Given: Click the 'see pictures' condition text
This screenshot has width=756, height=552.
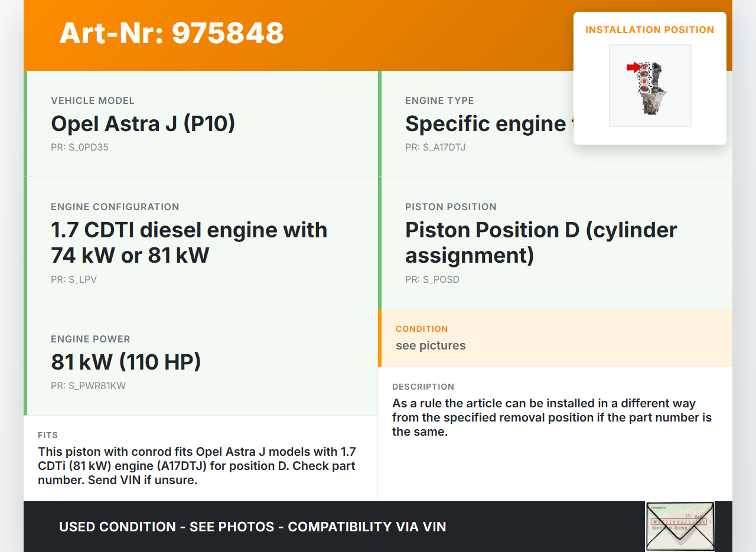Looking at the screenshot, I should click(431, 346).
